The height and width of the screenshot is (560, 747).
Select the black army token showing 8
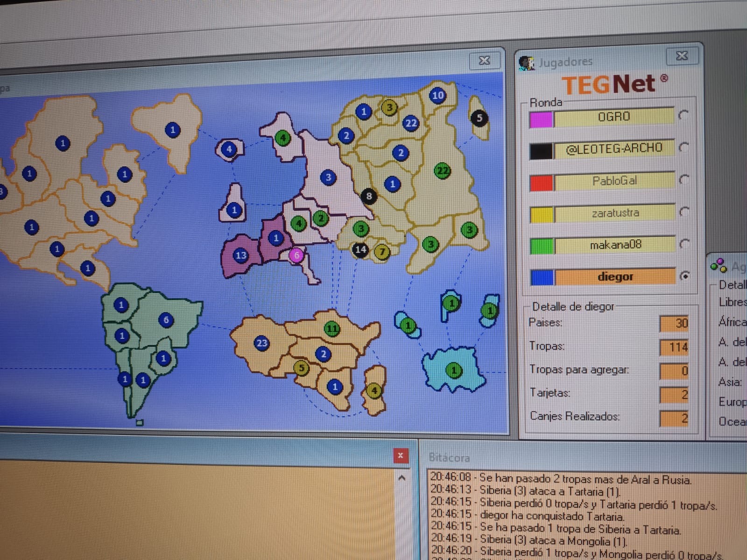pos(369,196)
